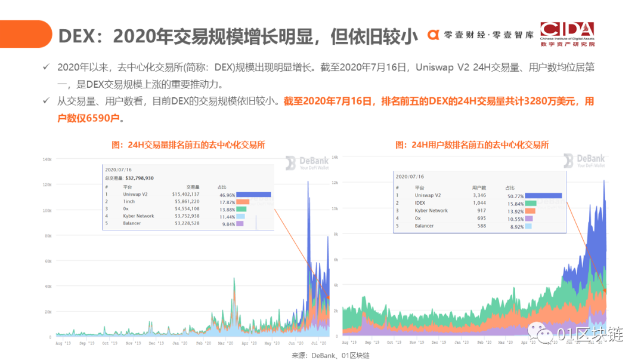Click the green 15.84% share bar
644x363 pixels.
click(x=531, y=203)
